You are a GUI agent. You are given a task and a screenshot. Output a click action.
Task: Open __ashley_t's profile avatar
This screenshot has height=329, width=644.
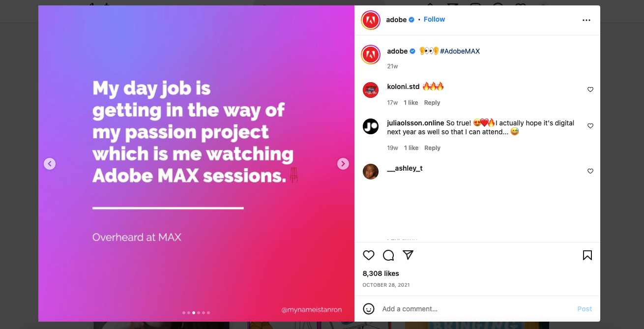click(371, 172)
